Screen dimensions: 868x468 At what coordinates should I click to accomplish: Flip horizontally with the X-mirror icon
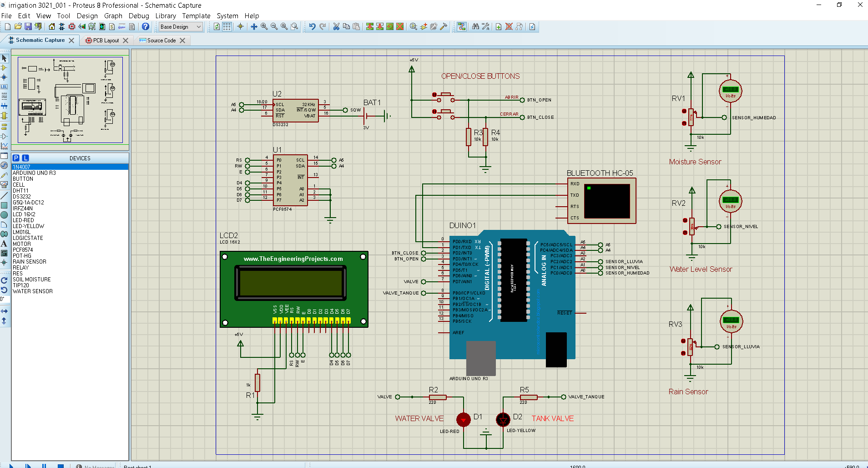click(4, 311)
